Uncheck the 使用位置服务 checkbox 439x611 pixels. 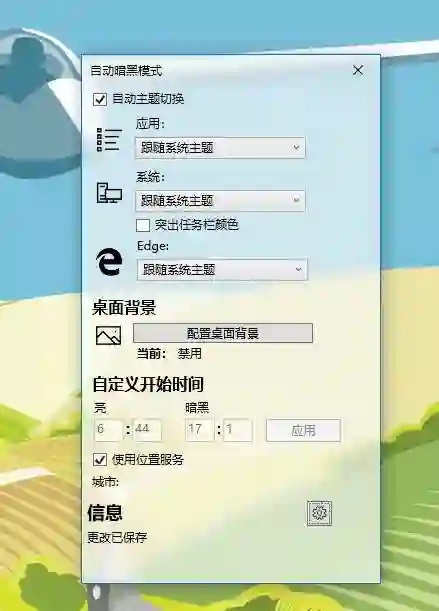click(x=100, y=459)
